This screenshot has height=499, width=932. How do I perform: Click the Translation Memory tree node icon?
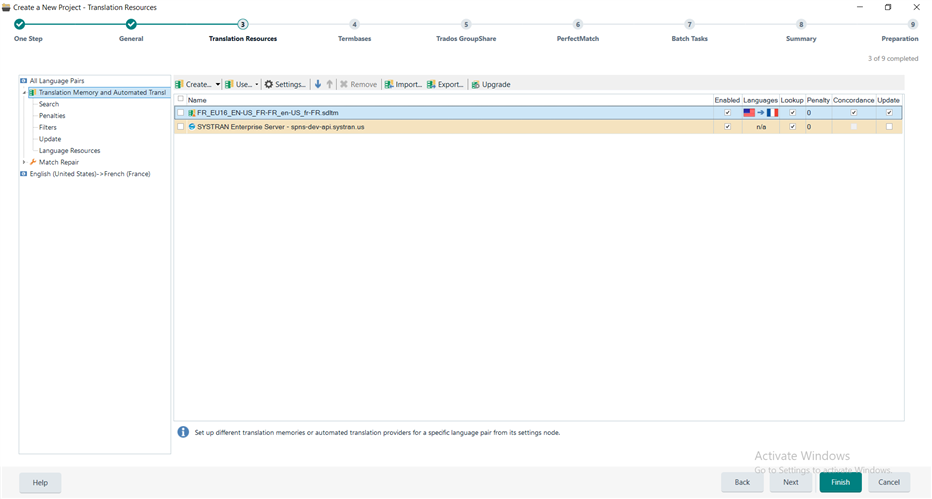[x=33, y=93]
